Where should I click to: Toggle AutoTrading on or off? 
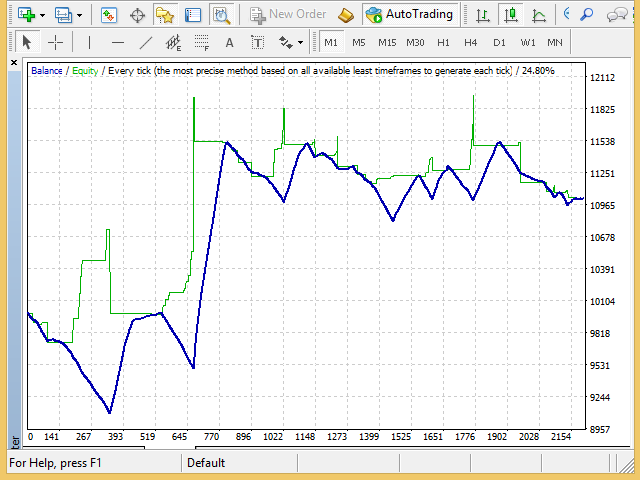pyautogui.click(x=410, y=15)
